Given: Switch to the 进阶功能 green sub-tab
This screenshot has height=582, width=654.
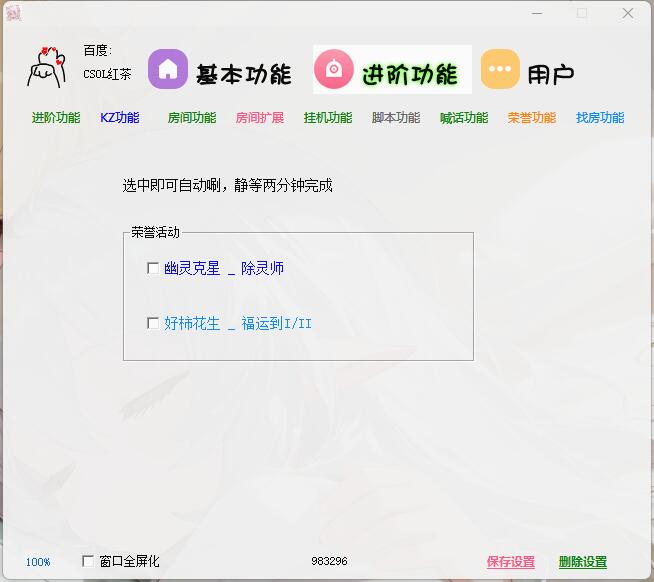Looking at the screenshot, I should point(56,118).
